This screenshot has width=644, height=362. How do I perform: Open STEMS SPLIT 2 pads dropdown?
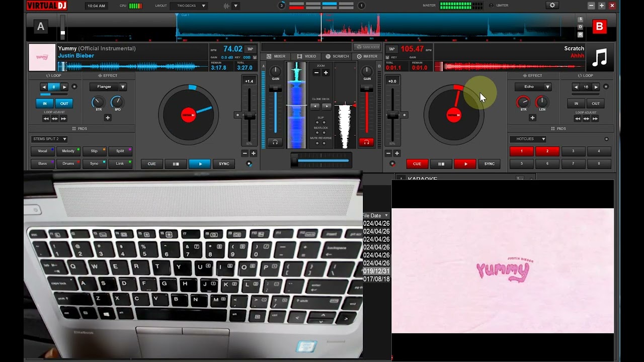(49, 139)
